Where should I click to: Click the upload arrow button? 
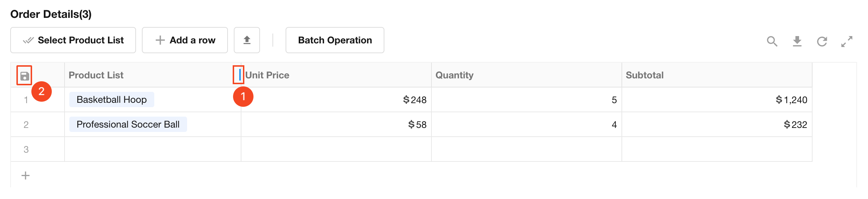tap(247, 40)
